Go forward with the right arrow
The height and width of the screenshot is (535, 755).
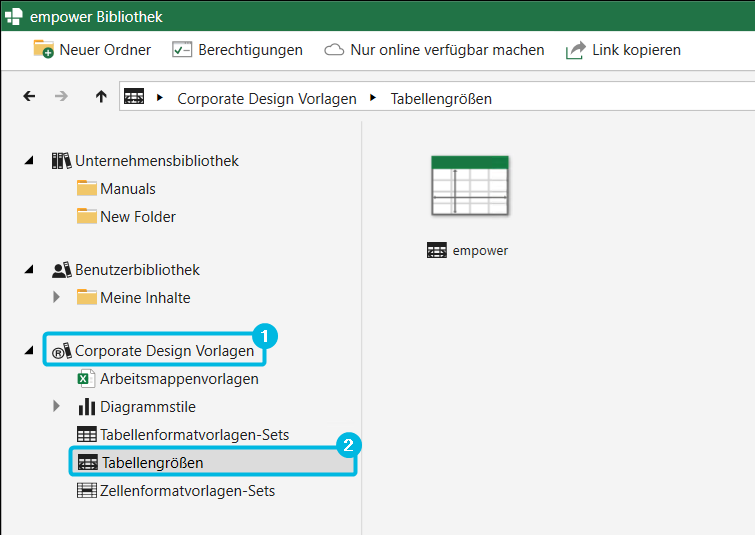pos(61,96)
